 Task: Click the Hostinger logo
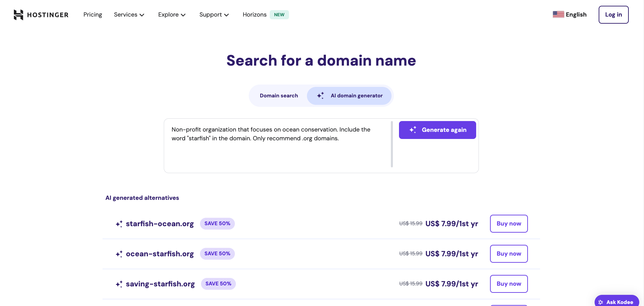click(41, 15)
